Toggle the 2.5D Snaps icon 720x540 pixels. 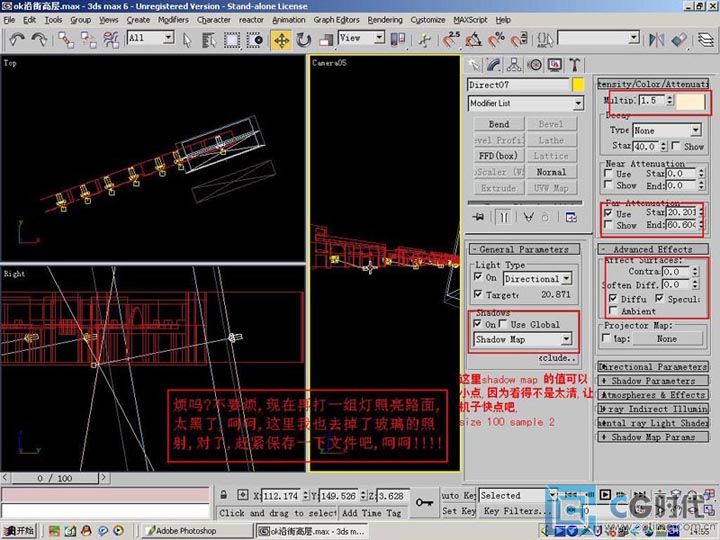pyautogui.click(x=451, y=39)
